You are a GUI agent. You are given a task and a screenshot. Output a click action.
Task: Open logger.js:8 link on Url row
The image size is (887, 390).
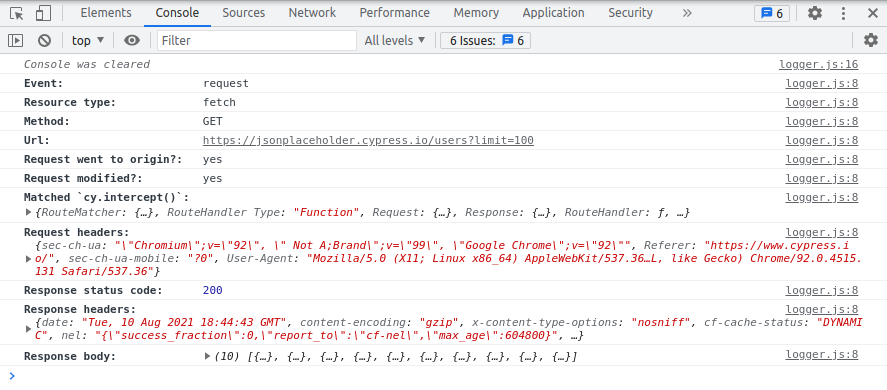[822, 140]
